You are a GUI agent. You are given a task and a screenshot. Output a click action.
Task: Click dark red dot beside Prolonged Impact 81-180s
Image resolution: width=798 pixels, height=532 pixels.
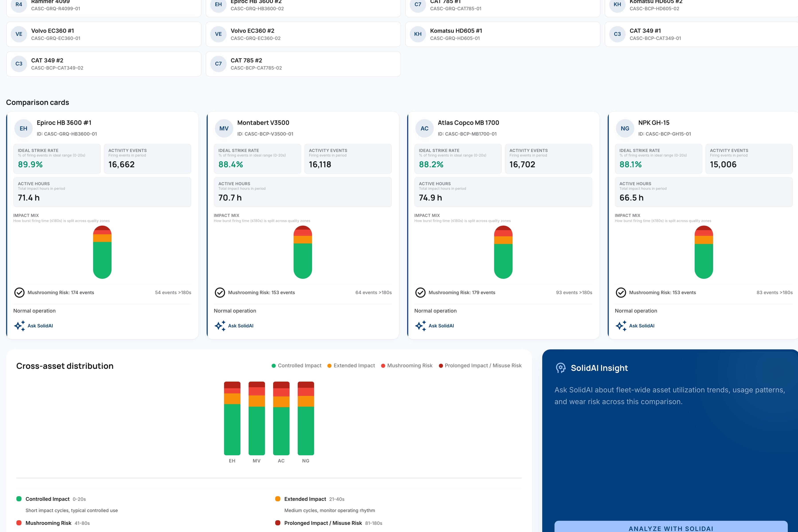click(x=278, y=523)
